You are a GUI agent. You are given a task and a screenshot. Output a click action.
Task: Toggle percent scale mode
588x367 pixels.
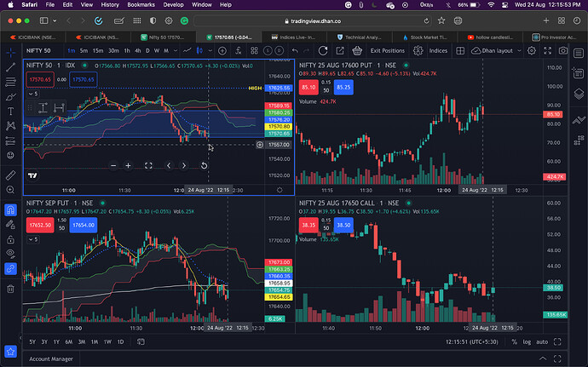tap(515, 342)
